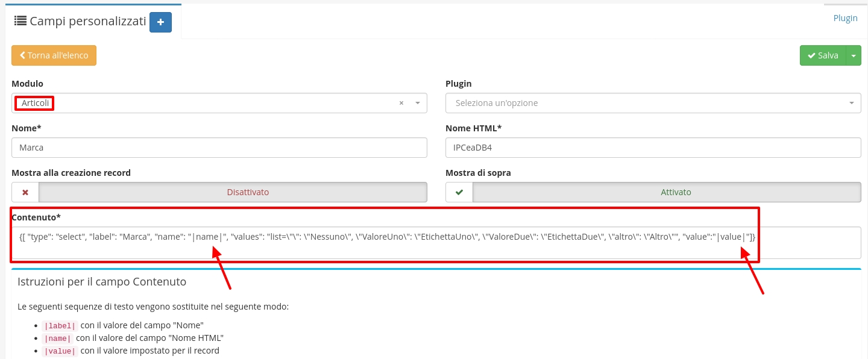The image size is (868, 359).
Task: Open the caret menu next to Salva
Action: 854,55
